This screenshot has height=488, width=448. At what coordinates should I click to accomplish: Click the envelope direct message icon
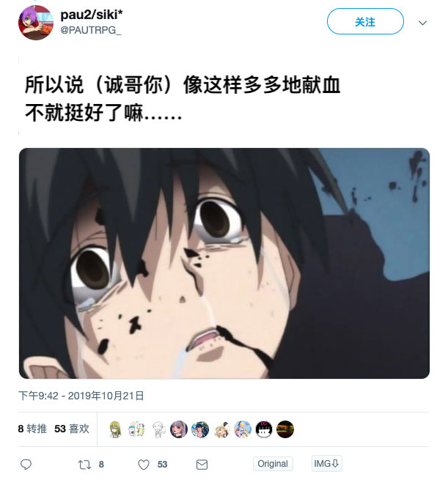tap(202, 465)
